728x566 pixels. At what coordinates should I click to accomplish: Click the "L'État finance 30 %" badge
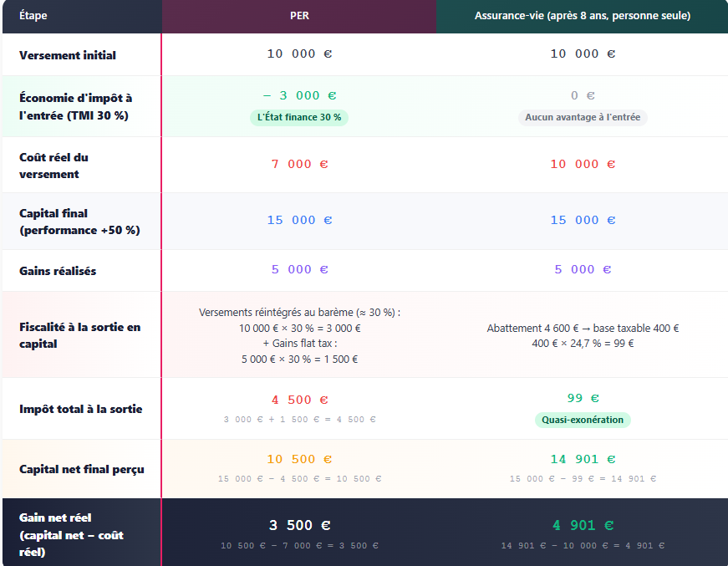click(299, 118)
